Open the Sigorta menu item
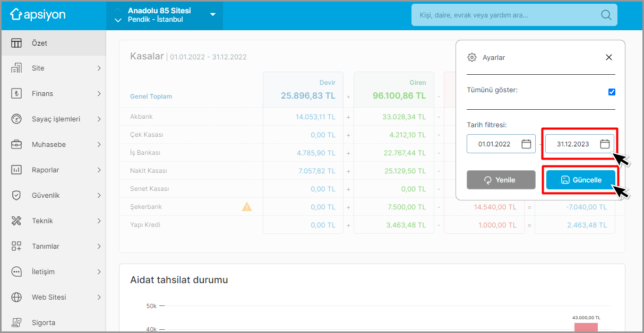The height and width of the screenshot is (333, 644). point(53,322)
